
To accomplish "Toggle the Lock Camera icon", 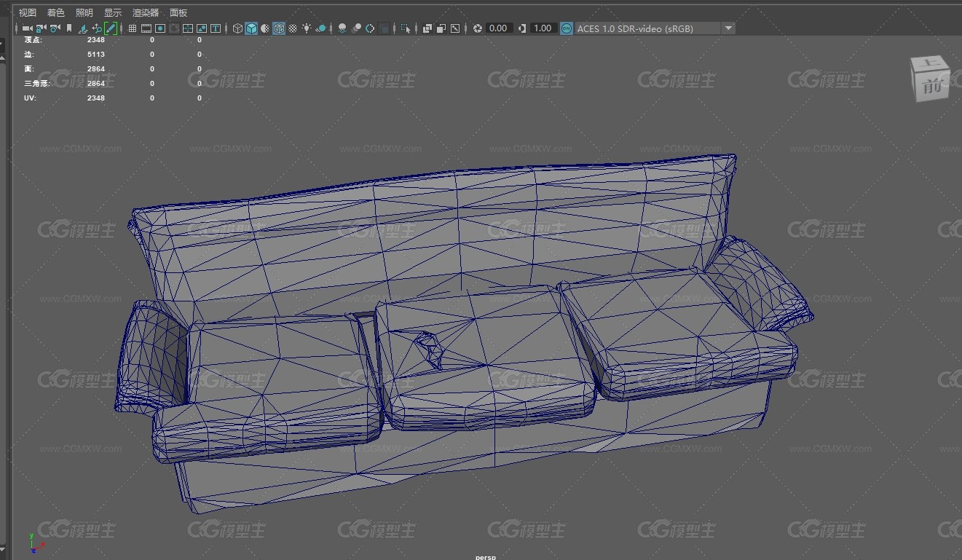I will pyautogui.click(x=41, y=28).
